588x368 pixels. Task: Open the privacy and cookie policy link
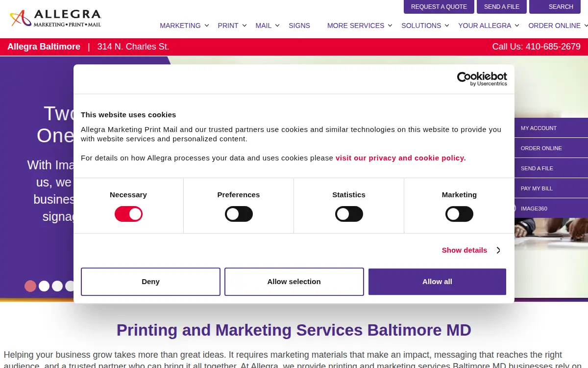[x=401, y=158]
